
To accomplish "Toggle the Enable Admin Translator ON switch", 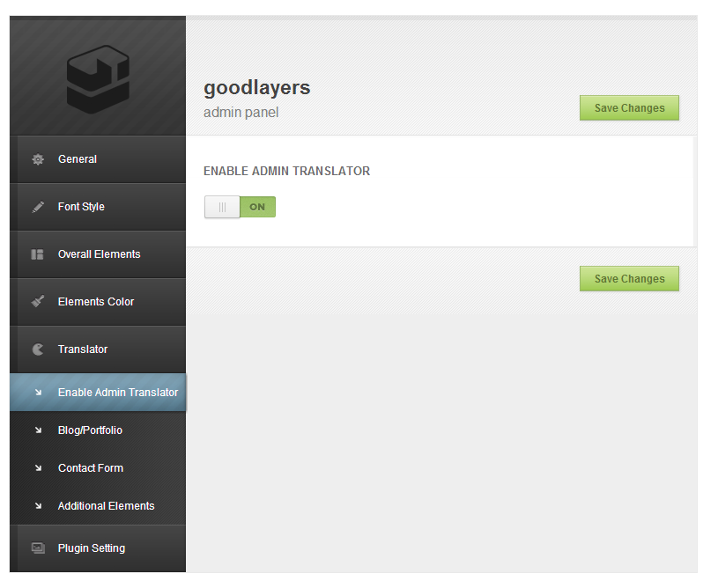I will [x=240, y=207].
